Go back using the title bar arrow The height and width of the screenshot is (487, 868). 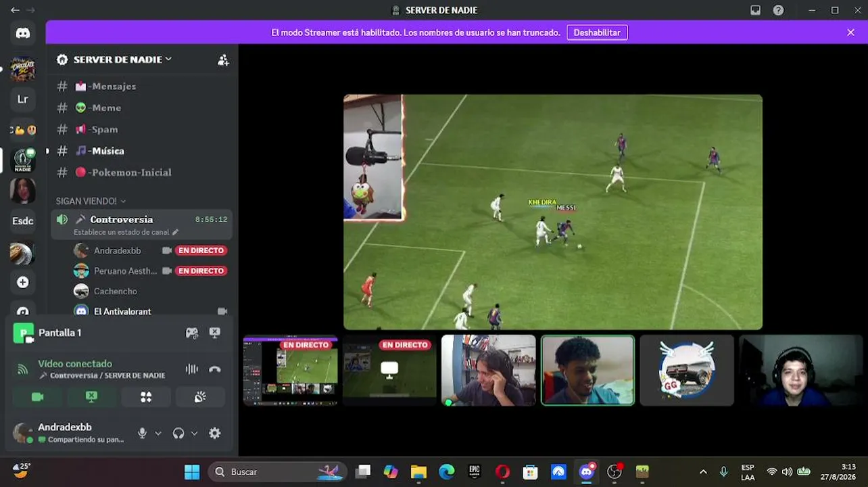pyautogui.click(x=15, y=10)
